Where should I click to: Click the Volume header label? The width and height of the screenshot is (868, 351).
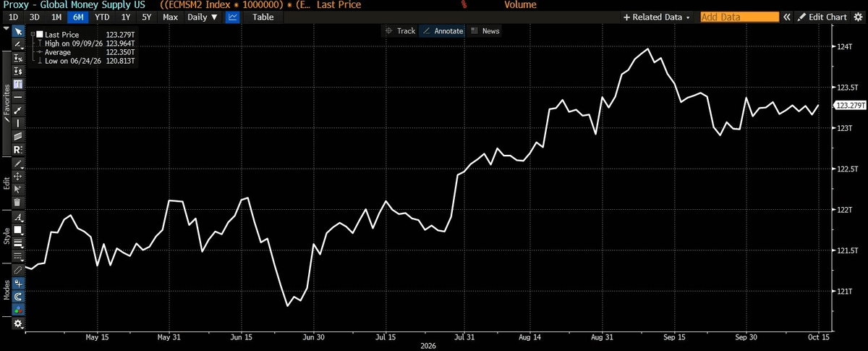(x=520, y=5)
